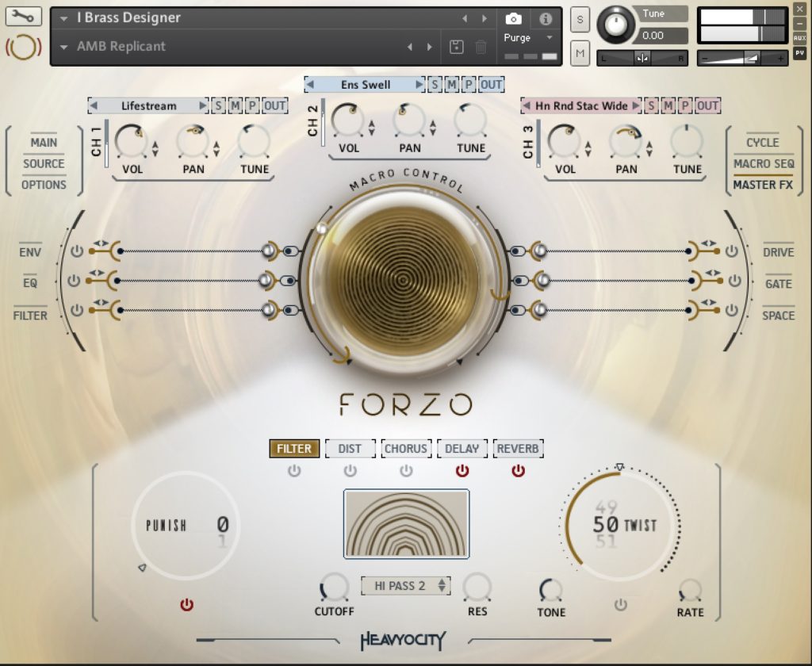Click next sound arrow for Hn Rnd Stac Wide
This screenshot has height=666, width=812.
[635, 105]
